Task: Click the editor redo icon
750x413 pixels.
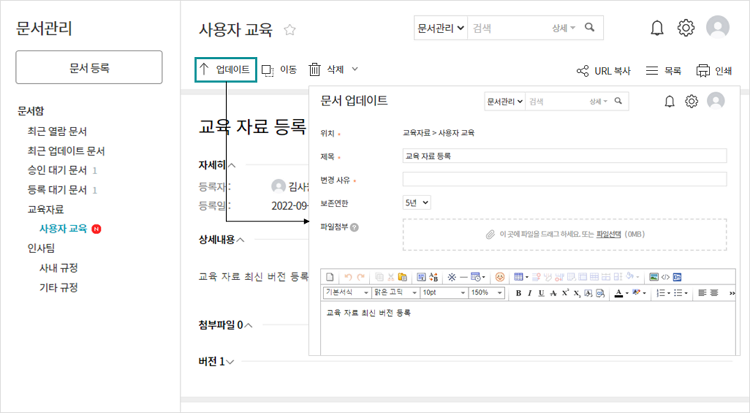Action: click(x=361, y=277)
